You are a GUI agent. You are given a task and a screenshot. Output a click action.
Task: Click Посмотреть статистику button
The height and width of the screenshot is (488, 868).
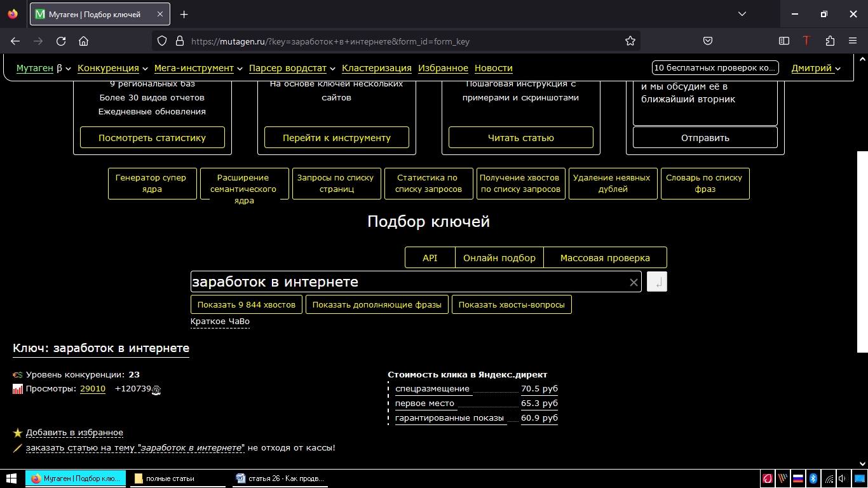tap(153, 137)
